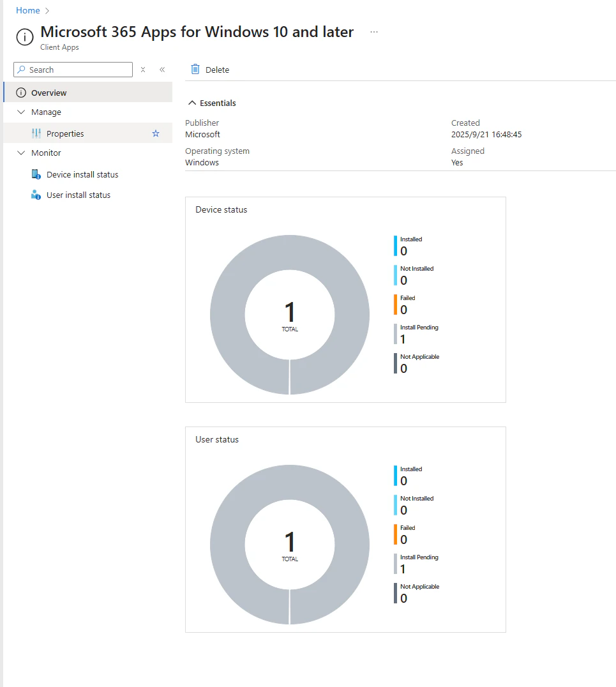
Task: Click Install Pending count in Device status
Action: pos(403,339)
